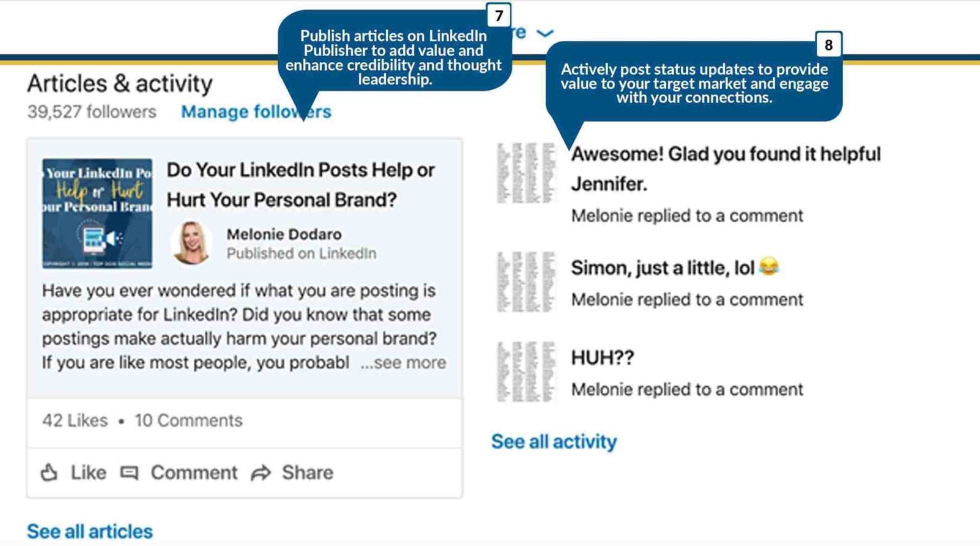Click the Share arrow icon
This screenshot has height=546, width=980.
(x=260, y=473)
